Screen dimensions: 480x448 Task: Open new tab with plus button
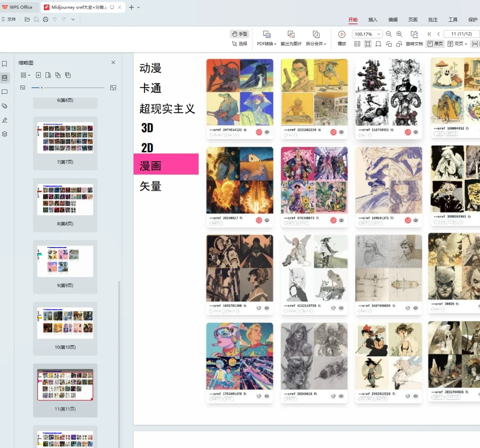click(131, 7)
